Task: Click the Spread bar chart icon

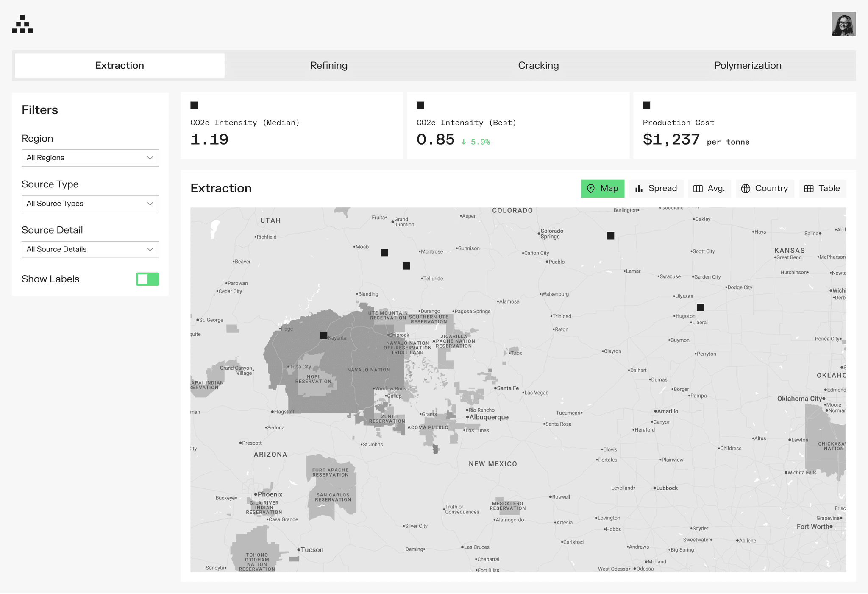Action: pos(639,189)
